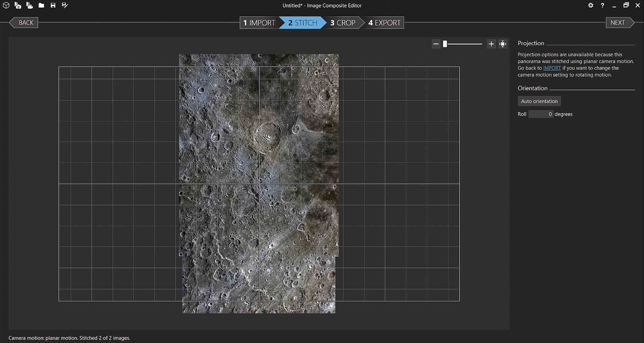Open the settings gear options
Viewport: 644px width, 343px height.
(591, 5)
